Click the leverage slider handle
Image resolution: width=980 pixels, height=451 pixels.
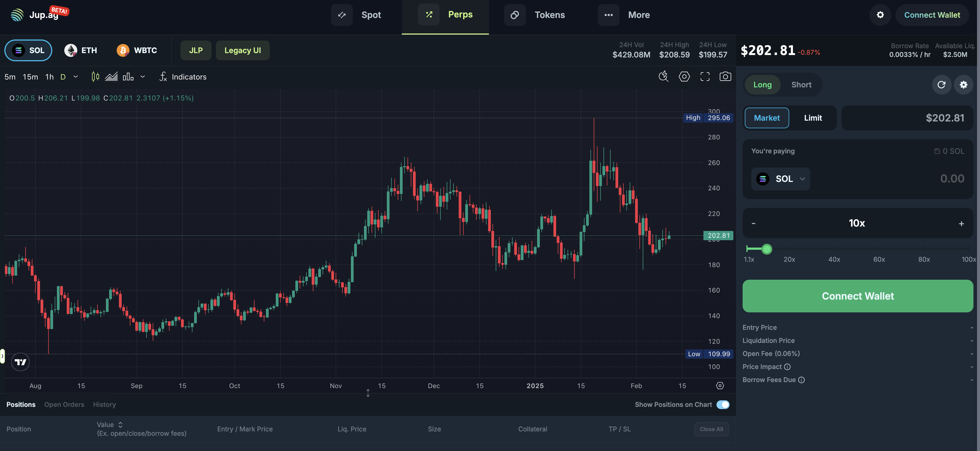[x=767, y=249]
